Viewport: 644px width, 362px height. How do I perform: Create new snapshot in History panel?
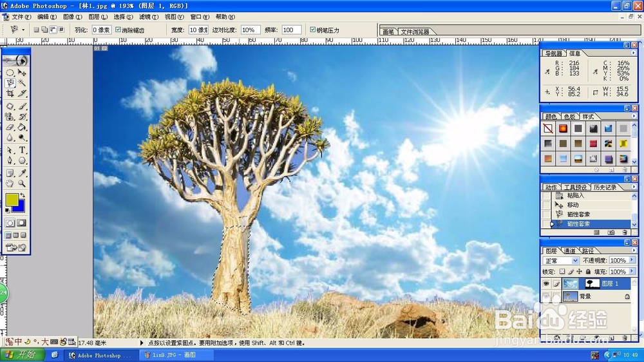click(611, 233)
